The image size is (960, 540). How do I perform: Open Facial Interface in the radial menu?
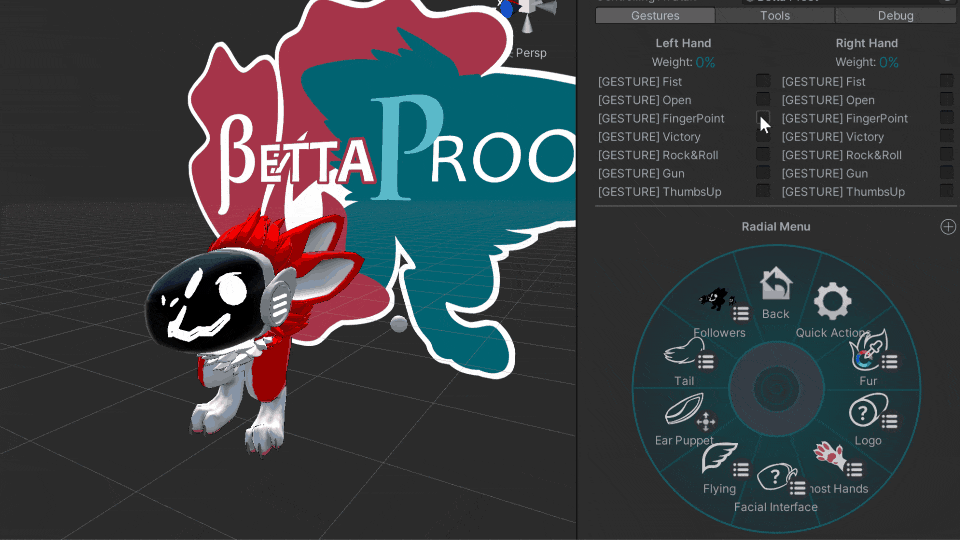point(776,487)
